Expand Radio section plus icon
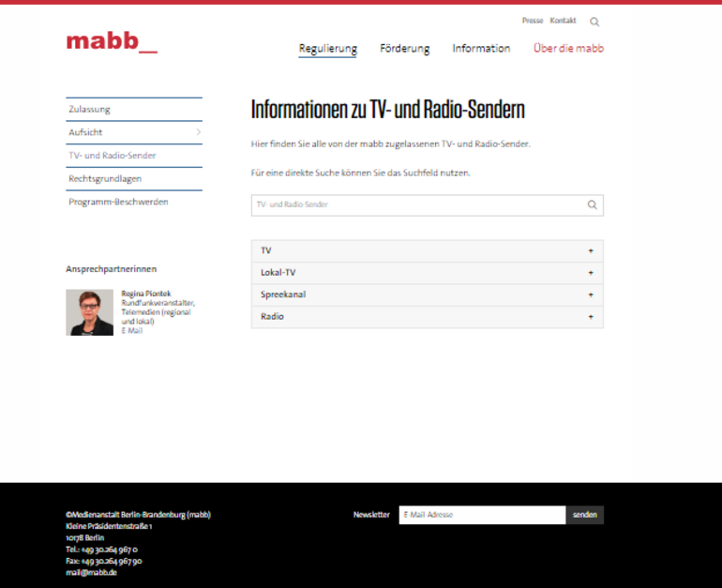The width and height of the screenshot is (722, 588). (591, 317)
